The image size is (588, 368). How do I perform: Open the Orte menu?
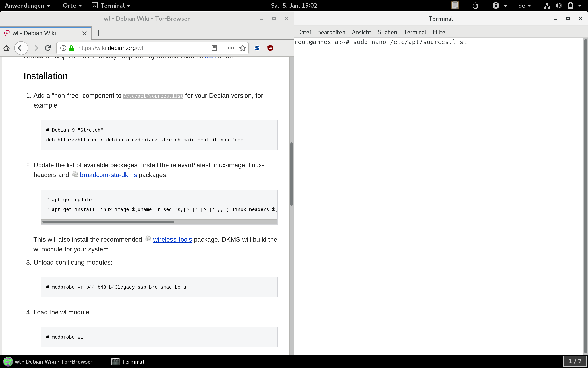[x=72, y=5]
